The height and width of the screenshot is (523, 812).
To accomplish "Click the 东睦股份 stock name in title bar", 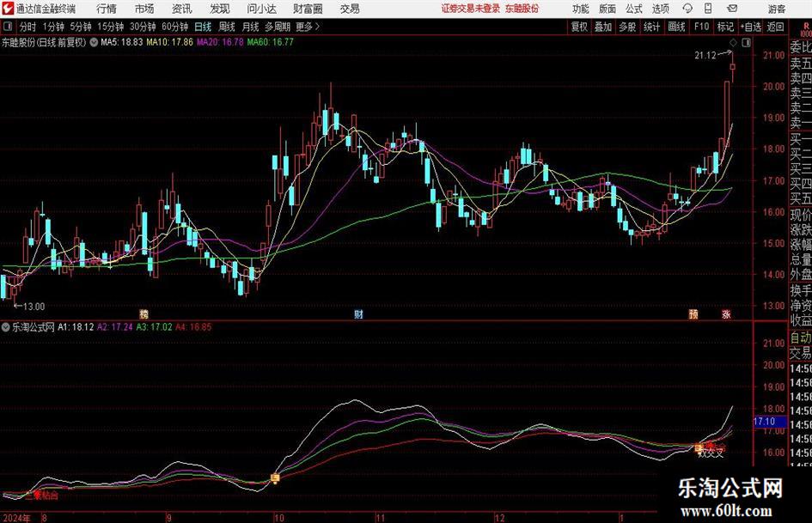I will (x=522, y=9).
